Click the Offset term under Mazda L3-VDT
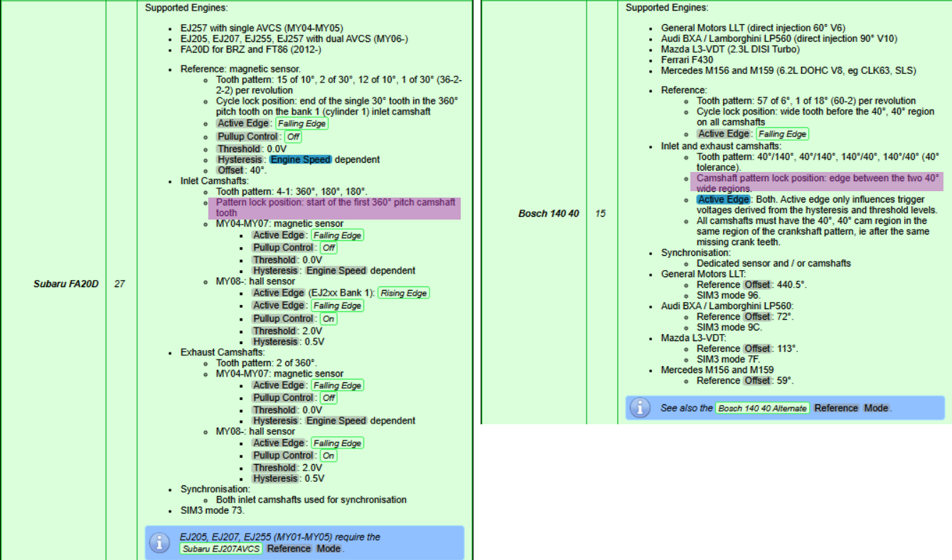The height and width of the screenshot is (560, 952). tap(757, 348)
